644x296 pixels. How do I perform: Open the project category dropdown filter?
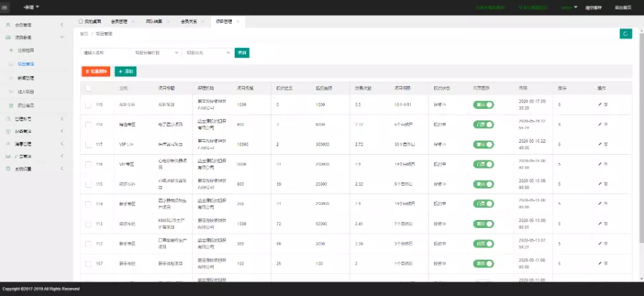pyautogui.click(x=155, y=53)
